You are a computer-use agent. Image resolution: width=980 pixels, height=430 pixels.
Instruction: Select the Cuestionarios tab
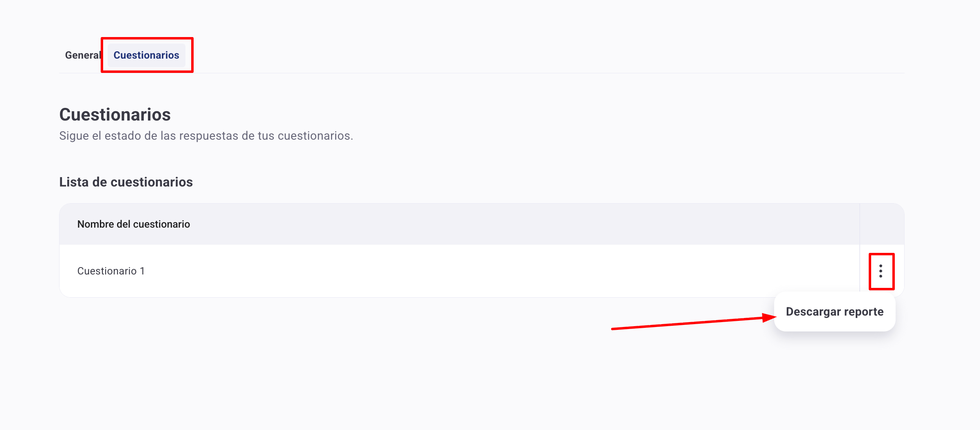(x=146, y=55)
